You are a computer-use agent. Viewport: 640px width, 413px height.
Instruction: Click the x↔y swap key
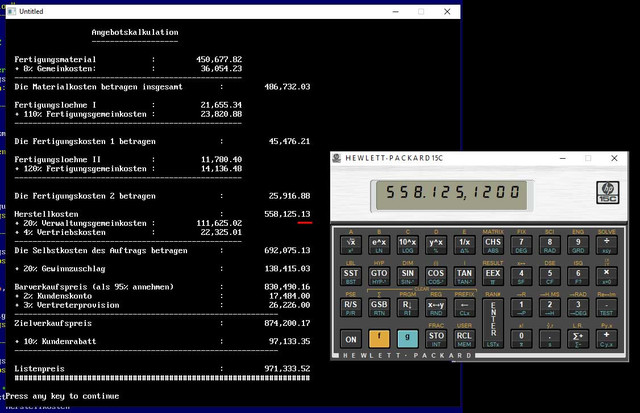tap(436, 307)
